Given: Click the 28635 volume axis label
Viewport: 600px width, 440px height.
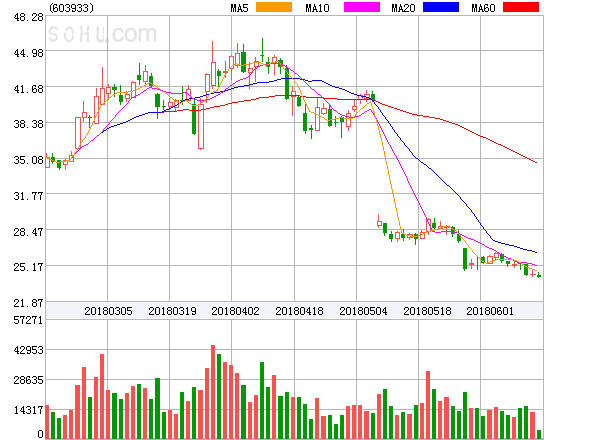Looking at the screenshot, I should pos(28,380).
